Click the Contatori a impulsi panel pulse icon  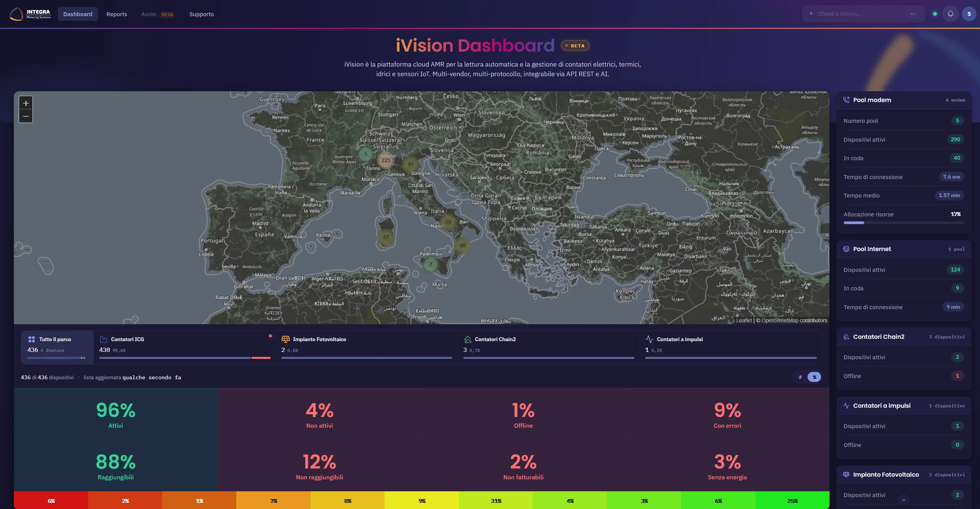tap(846, 405)
